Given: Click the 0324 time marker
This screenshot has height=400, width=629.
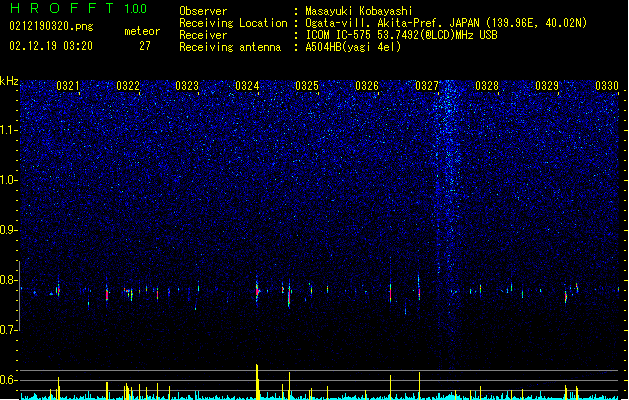Looking at the screenshot, I should tap(247, 86).
